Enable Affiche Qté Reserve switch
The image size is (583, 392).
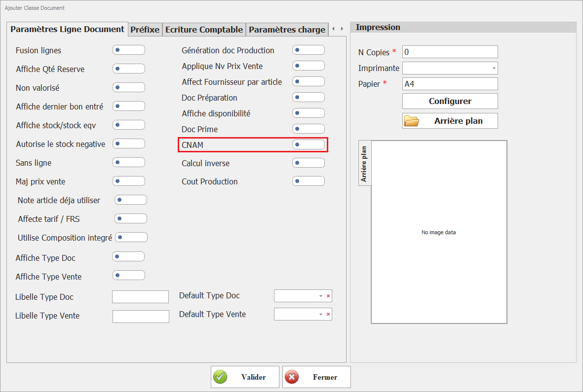(129, 69)
